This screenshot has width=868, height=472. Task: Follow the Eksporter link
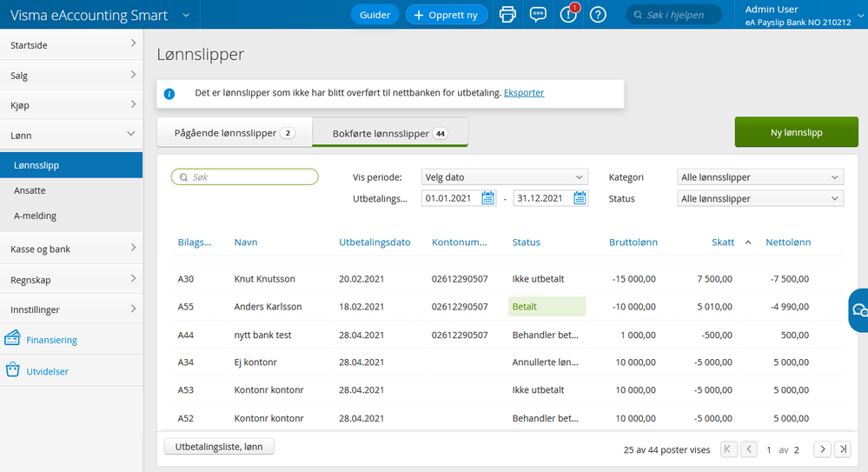(x=524, y=92)
